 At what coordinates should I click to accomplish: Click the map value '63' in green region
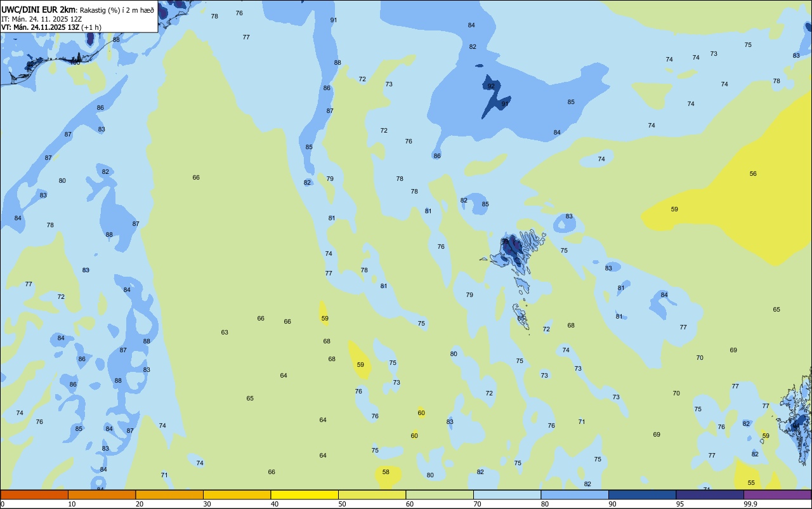(225, 333)
